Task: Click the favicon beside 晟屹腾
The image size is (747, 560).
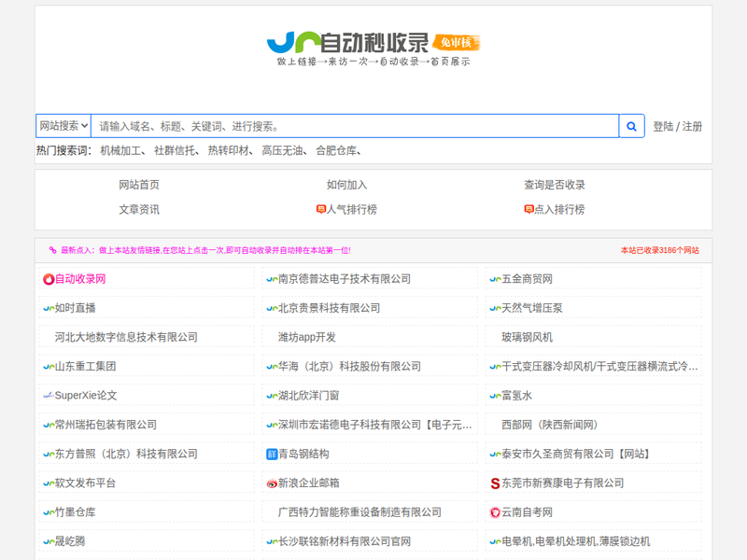Action: 49,541
